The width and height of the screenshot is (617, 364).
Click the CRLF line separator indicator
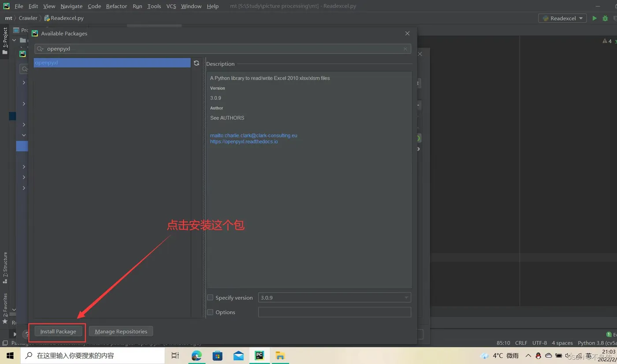click(x=521, y=343)
